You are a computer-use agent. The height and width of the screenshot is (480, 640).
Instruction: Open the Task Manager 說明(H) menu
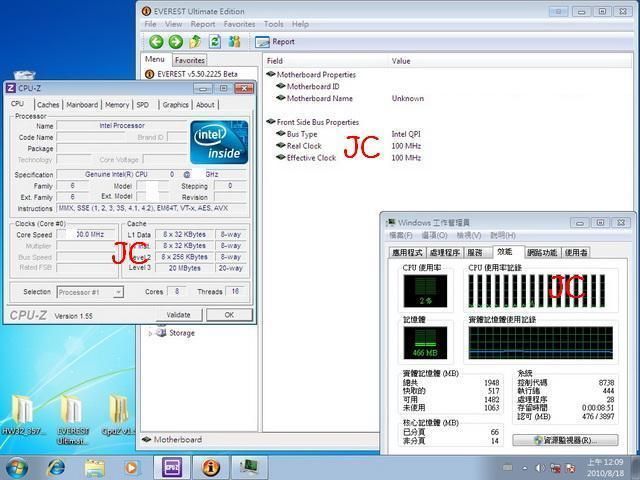coord(503,236)
